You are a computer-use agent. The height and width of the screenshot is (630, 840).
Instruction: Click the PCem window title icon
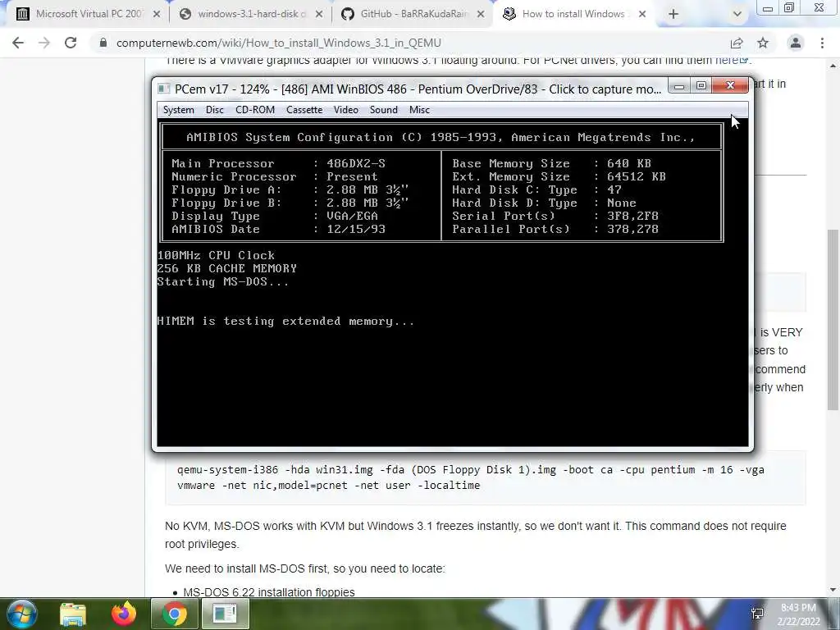pyautogui.click(x=164, y=89)
